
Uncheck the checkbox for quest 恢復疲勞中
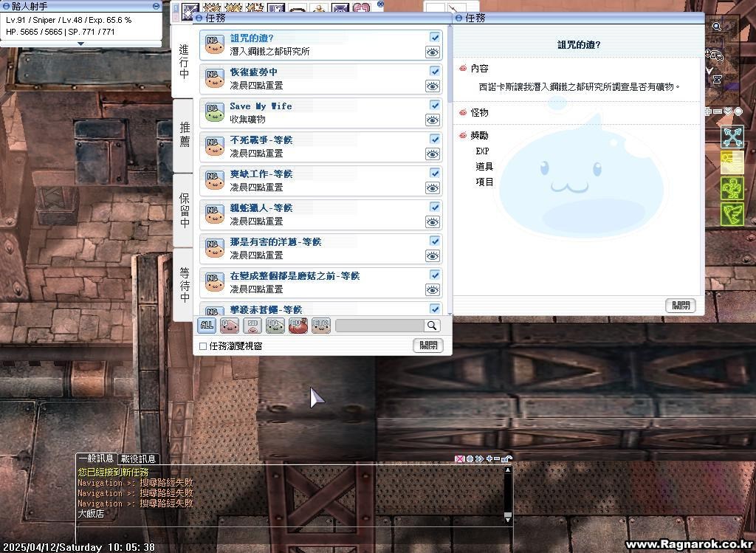click(434, 72)
